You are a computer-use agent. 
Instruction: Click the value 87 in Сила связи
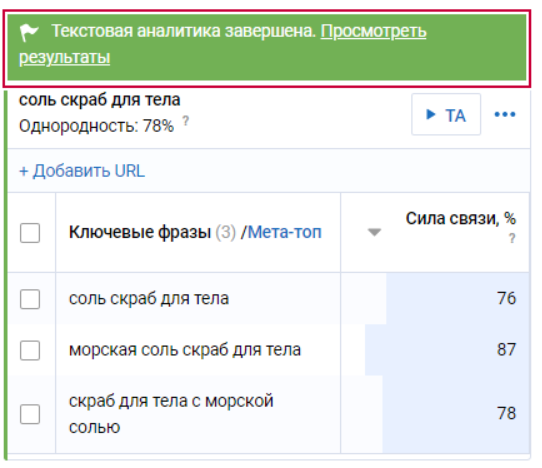pyautogui.click(x=506, y=349)
